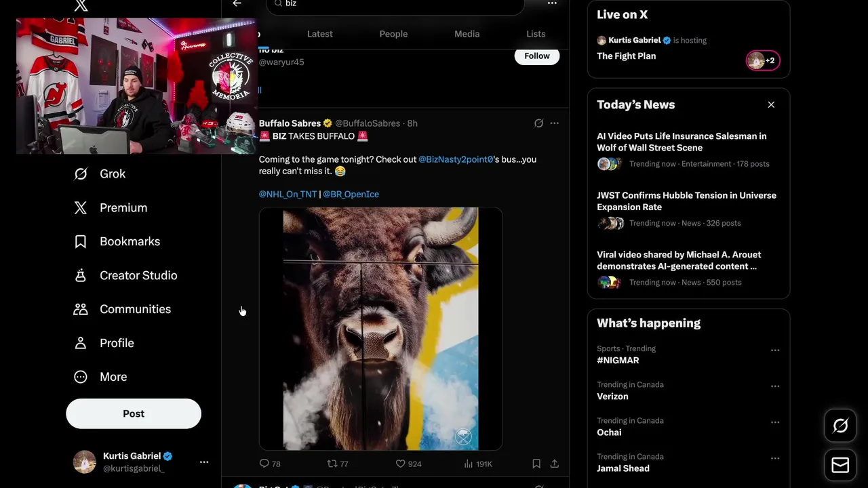Viewport: 868px width, 488px height.
Task: Open the More menu in sidebar
Action: [x=100, y=377]
